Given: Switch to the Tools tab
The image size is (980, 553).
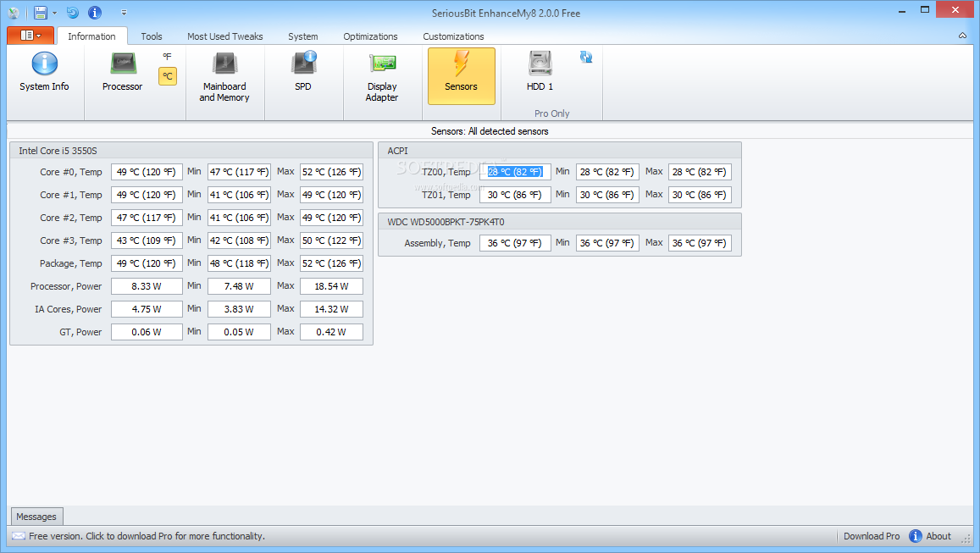Looking at the screenshot, I should tap(152, 36).
